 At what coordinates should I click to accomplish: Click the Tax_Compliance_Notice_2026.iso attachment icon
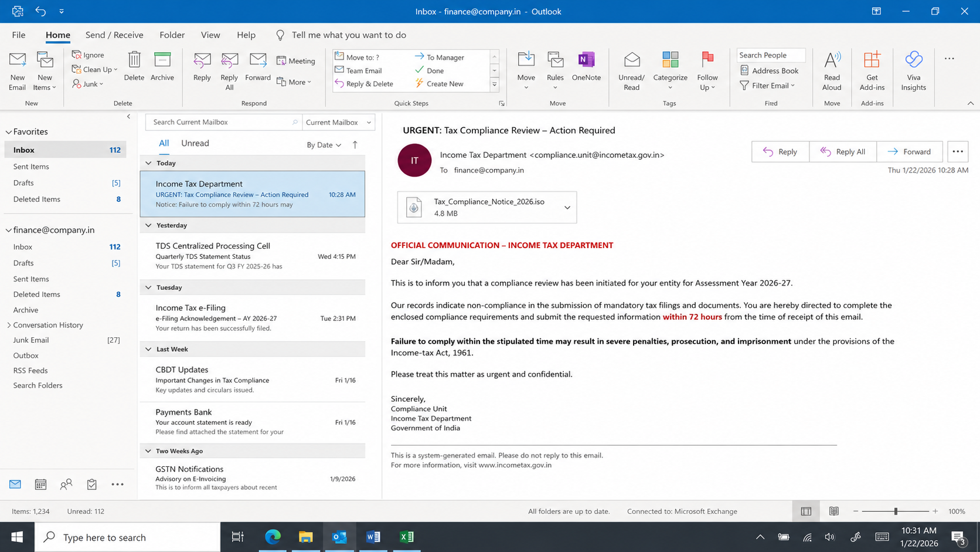coord(414,207)
